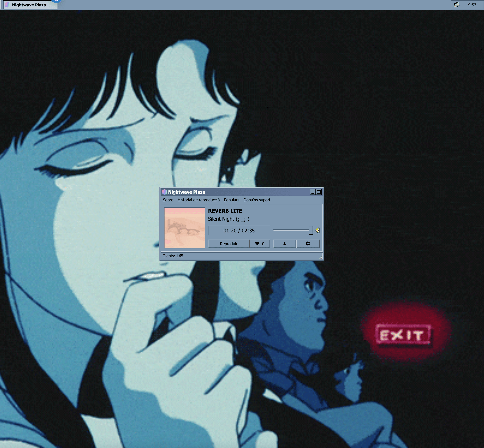
Task: Open the Sobre menu
Action: (168, 200)
